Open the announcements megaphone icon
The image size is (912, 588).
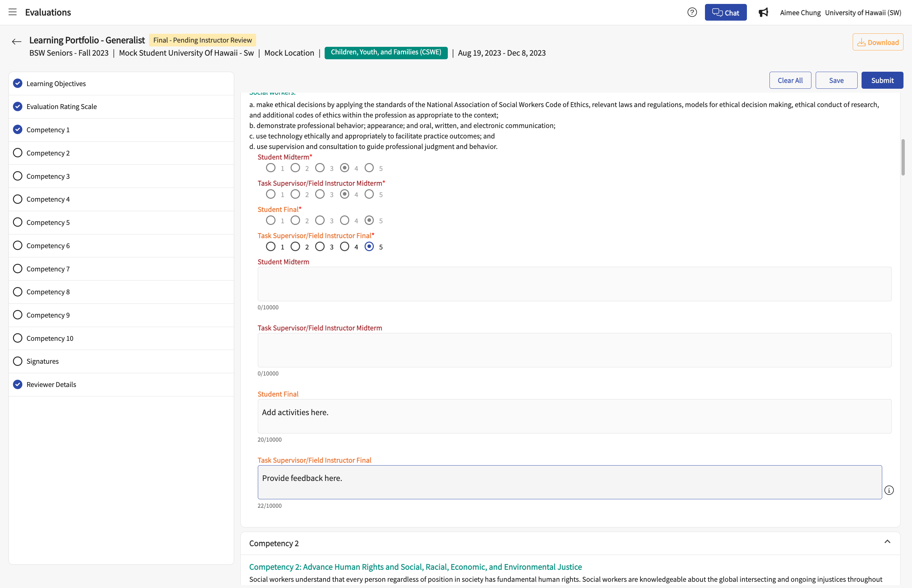tap(763, 12)
